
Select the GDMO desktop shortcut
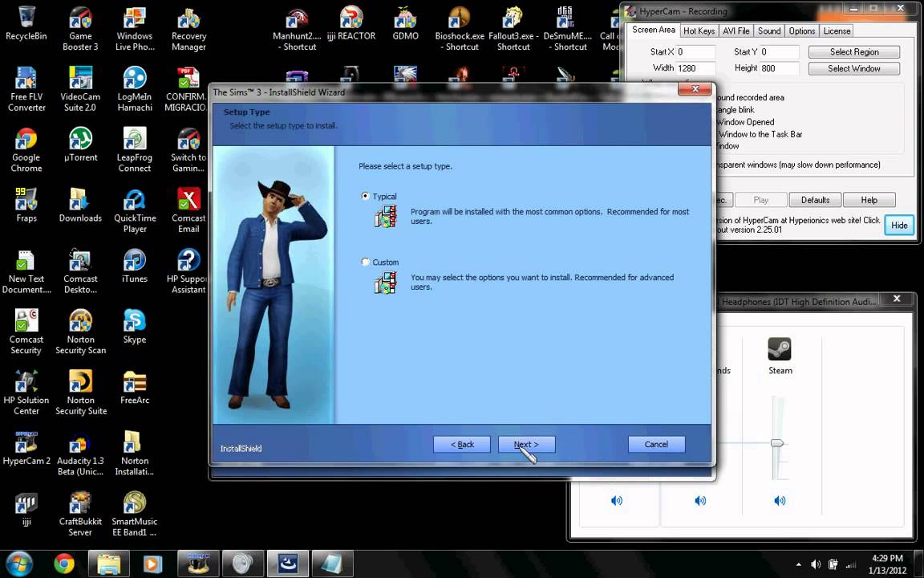tap(405, 23)
